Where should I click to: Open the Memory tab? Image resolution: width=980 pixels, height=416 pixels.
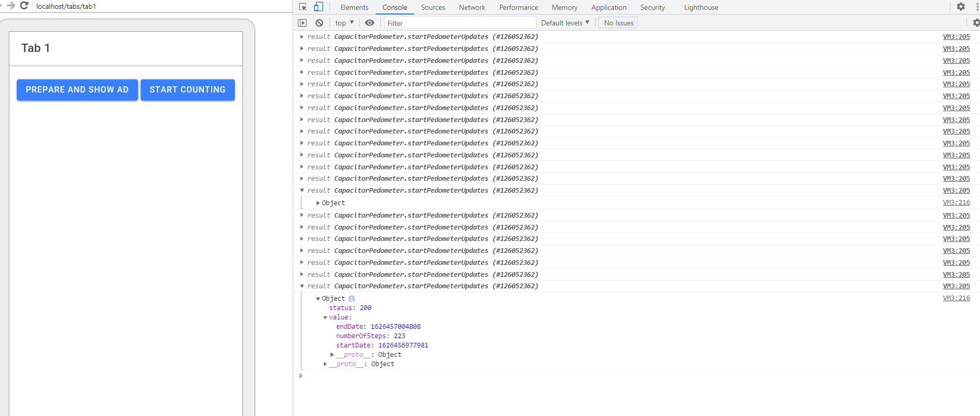[564, 7]
